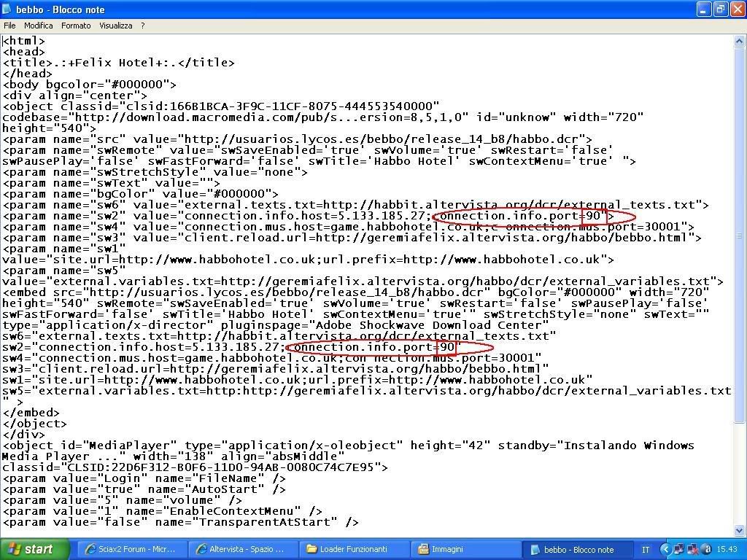Open the File menu
Viewport: 747px width, 560px height.
pos(9,26)
